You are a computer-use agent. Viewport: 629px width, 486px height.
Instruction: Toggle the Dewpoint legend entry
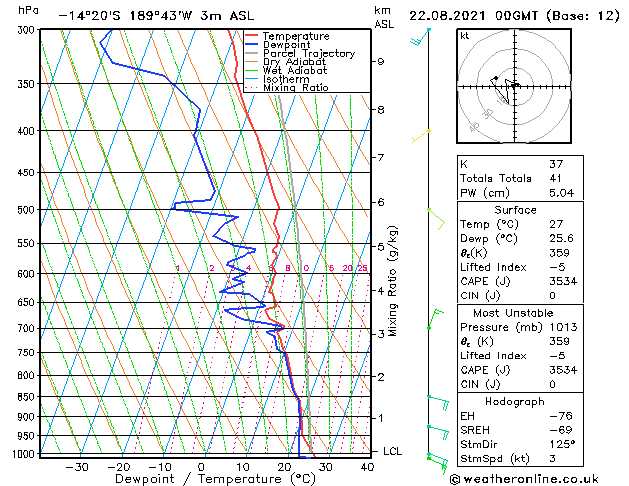[x=288, y=45]
